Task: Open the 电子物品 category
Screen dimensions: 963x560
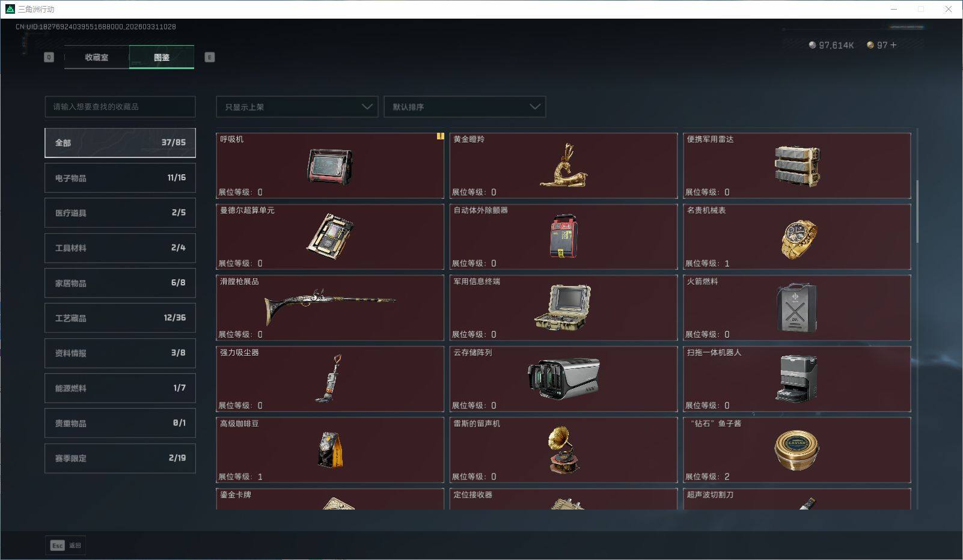Action: pyautogui.click(x=120, y=177)
